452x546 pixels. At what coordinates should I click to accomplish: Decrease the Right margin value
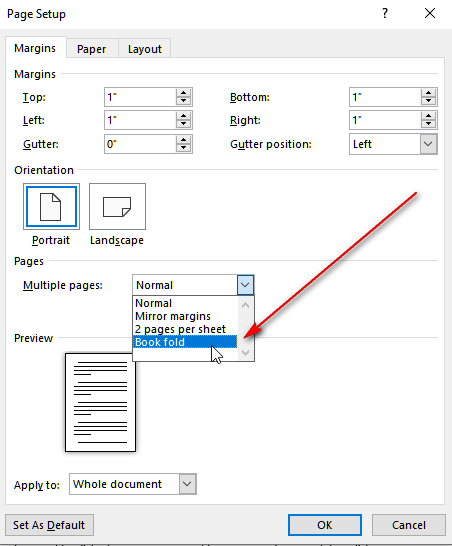(428, 124)
